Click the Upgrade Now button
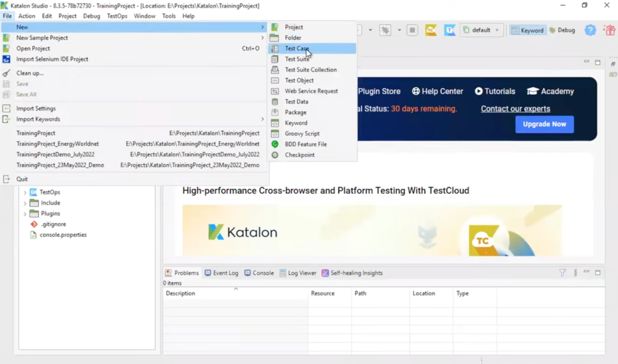The height and width of the screenshot is (364, 618). coord(544,124)
